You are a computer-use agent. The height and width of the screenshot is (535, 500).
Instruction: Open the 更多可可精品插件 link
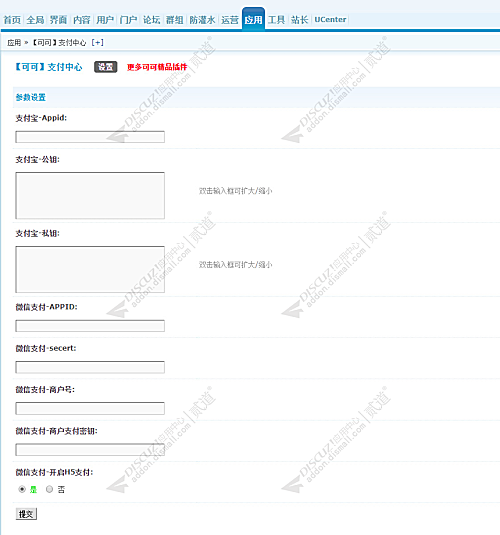point(157,67)
